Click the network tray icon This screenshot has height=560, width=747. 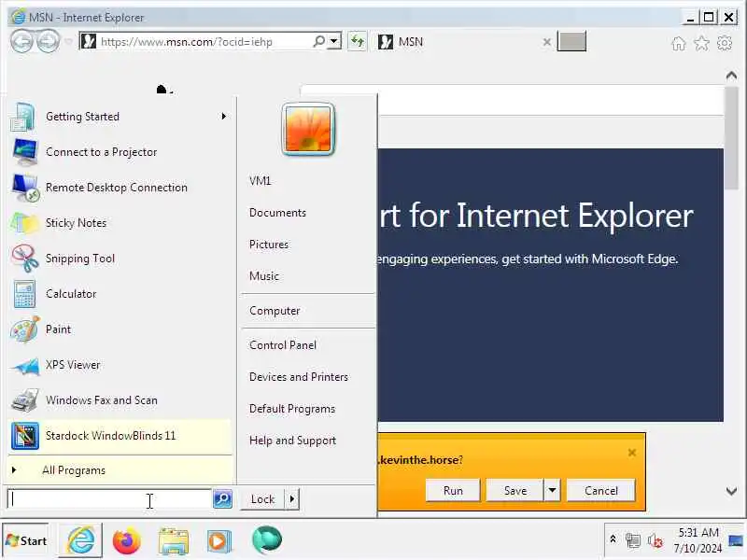(633, 540)
